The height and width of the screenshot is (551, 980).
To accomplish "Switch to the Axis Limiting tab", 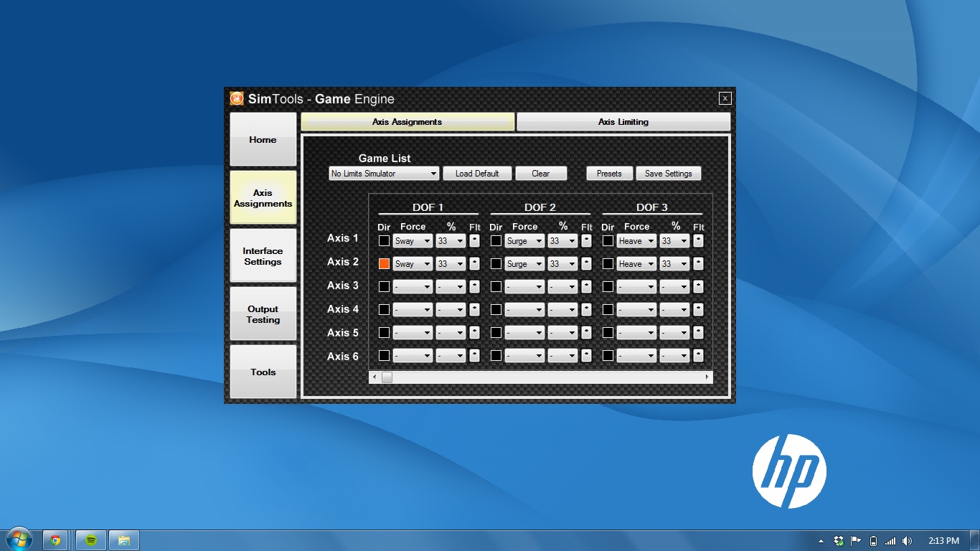I will point(623,122).
